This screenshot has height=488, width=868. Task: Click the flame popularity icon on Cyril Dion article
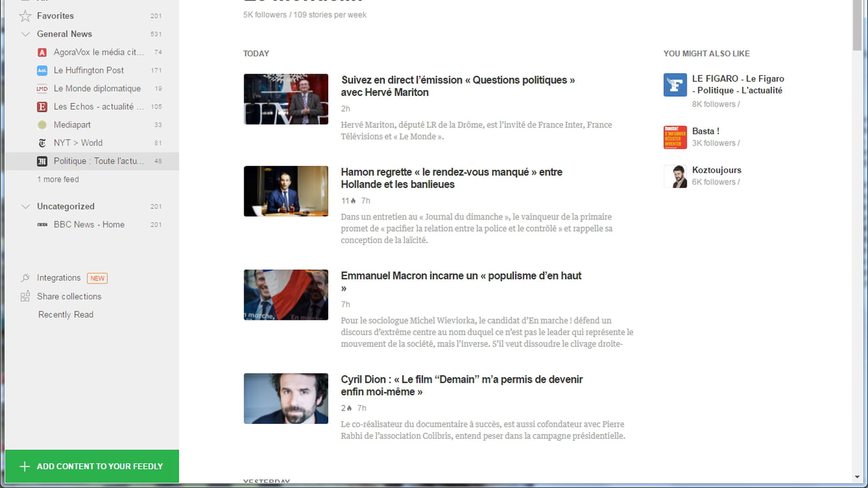point(349,408)
